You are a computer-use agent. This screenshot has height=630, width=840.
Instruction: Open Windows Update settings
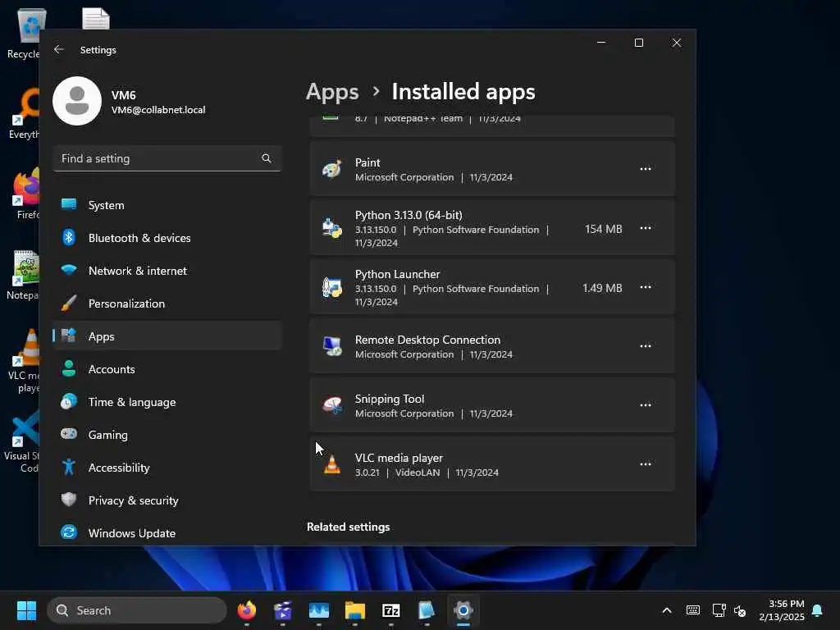167,533
